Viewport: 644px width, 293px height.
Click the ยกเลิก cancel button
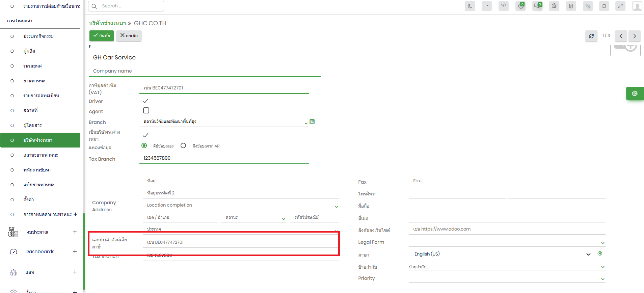129,35
